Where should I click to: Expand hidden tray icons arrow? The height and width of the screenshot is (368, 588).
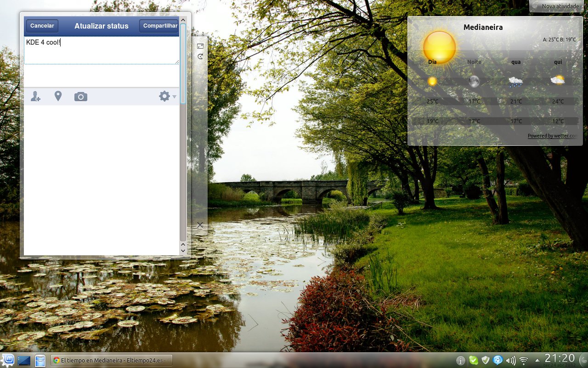[x=537, y=360]
